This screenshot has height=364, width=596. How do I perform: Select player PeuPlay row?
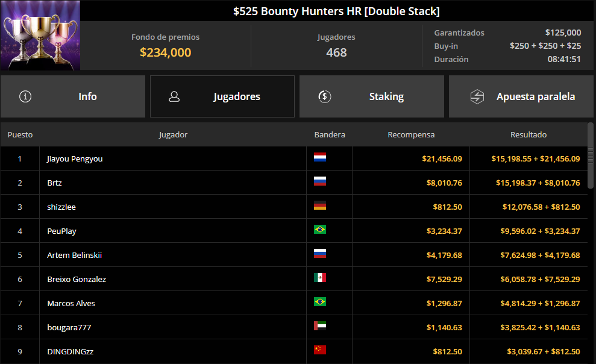point(294,231)
